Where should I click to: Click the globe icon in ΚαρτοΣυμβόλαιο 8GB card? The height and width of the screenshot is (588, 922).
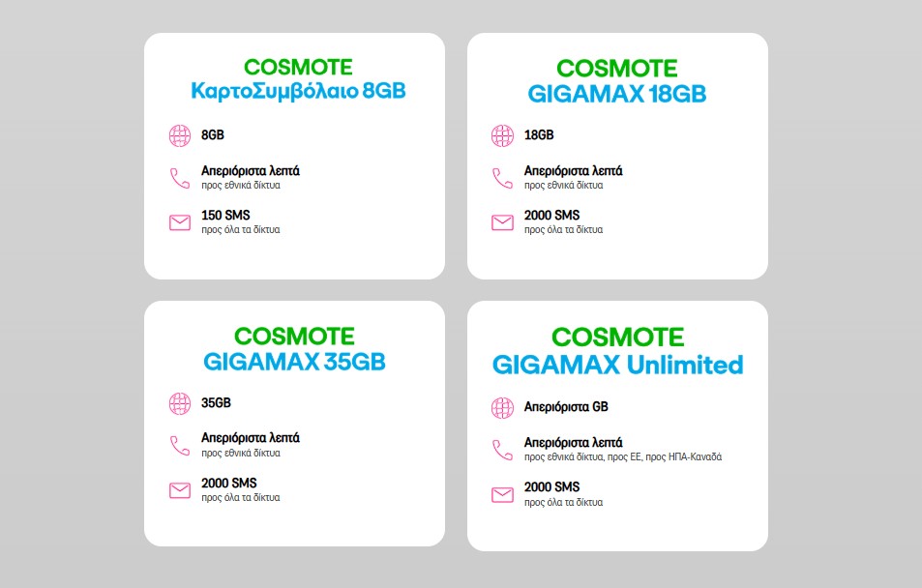[x=180, y=135]
